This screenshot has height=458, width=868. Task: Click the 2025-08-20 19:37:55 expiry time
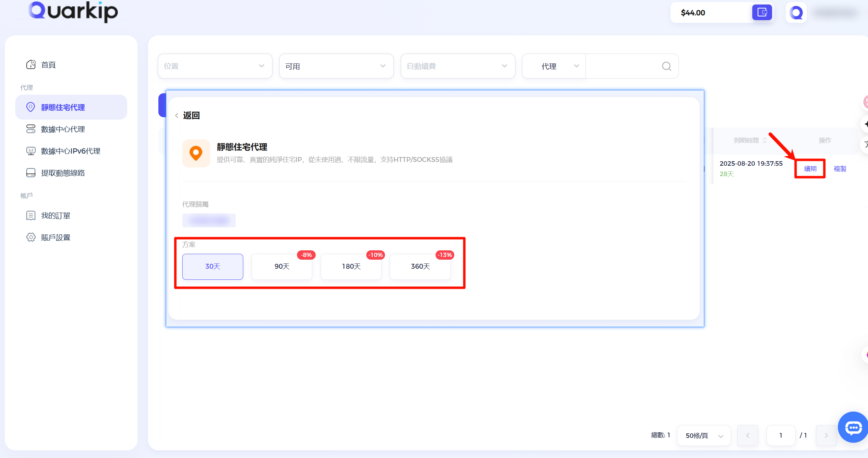coord(751,163)
